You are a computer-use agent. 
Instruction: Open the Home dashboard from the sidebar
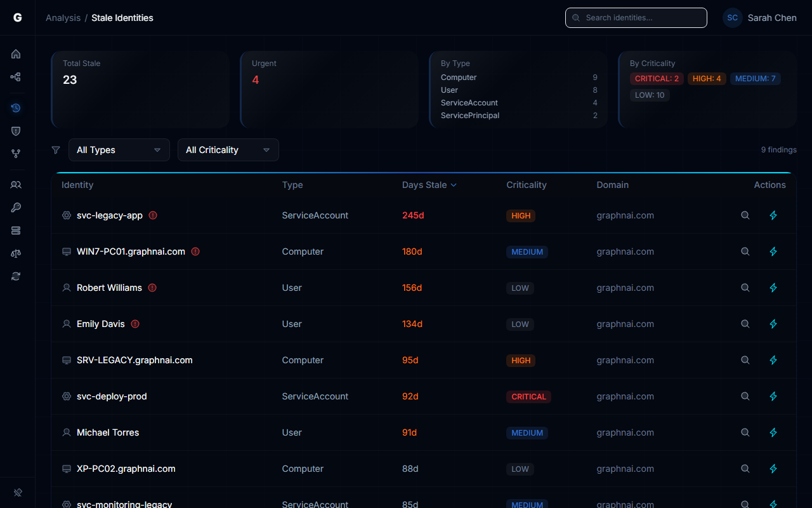coord(16,54)
